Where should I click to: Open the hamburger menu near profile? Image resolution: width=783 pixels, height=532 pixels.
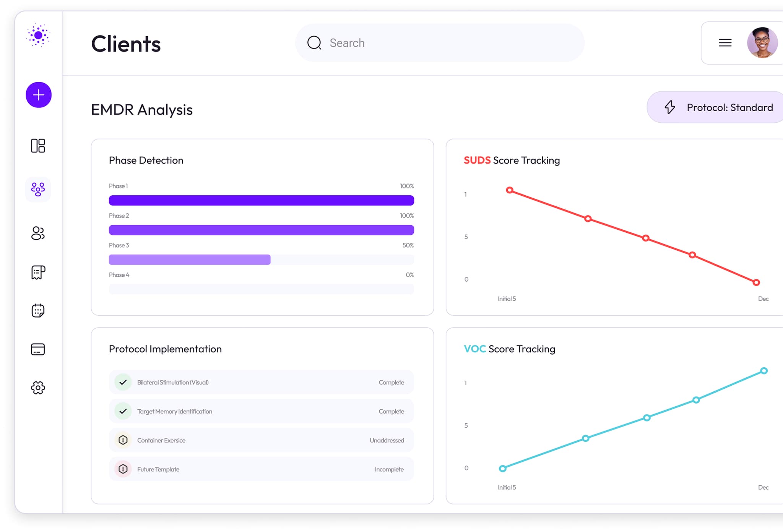click(725, 43)
